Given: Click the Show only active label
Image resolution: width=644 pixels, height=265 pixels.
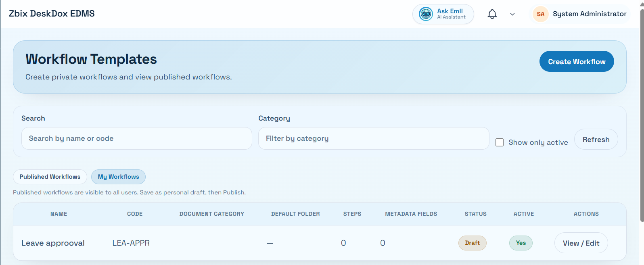Looking at the screenshot, I should pyautogui.click(x=538, y=142).
